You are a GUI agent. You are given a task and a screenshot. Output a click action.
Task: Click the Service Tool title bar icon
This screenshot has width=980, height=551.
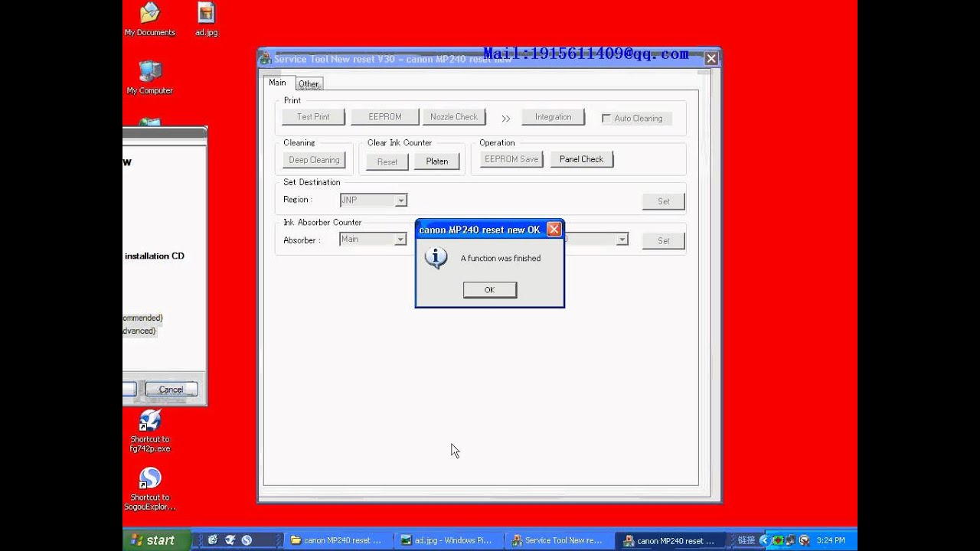265,59
